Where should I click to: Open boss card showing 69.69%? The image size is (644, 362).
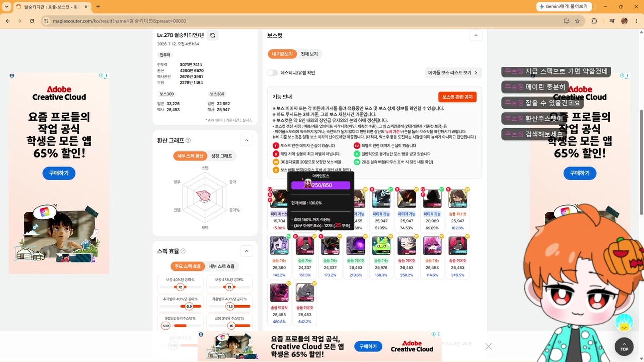point(432,209)
